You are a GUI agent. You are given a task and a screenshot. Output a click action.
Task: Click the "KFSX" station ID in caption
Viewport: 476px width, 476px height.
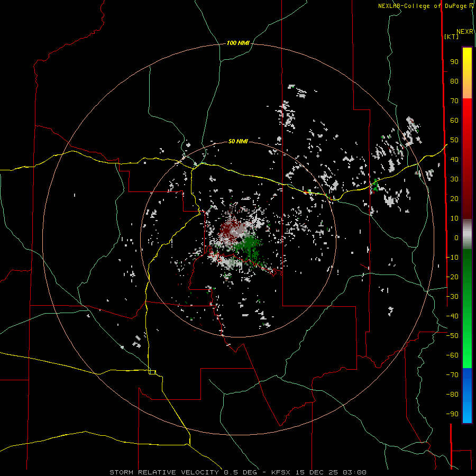click(x=281, y=472)
